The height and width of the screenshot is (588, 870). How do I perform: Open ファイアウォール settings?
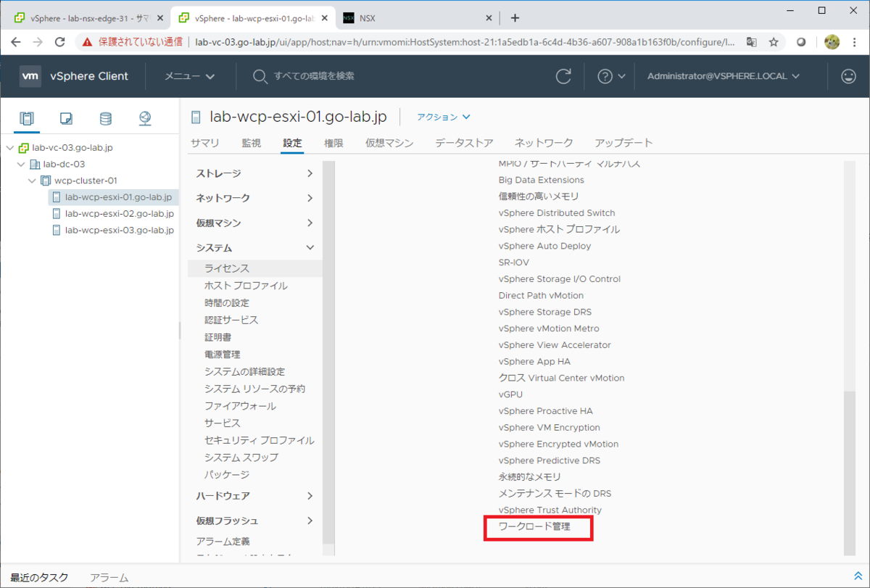pos(240,406)
